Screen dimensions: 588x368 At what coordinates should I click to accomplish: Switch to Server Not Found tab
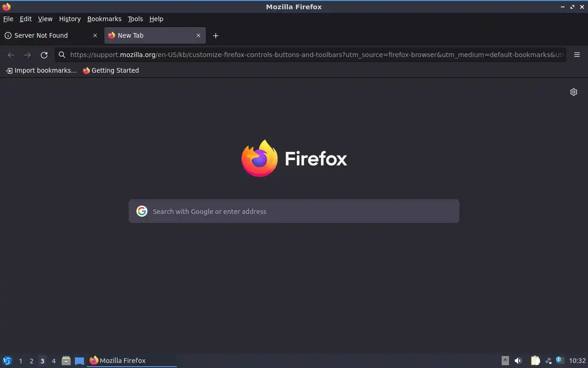[x=51, y=35]
